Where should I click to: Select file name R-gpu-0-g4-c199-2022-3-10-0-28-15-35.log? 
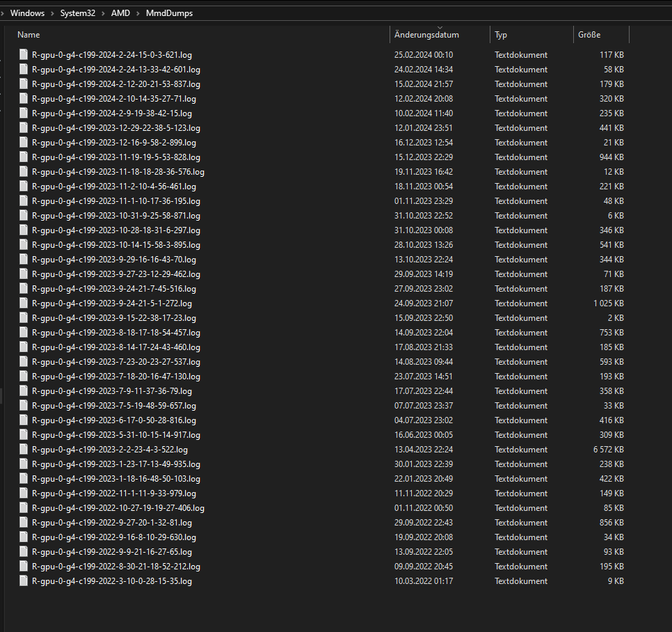click(112, 581)
